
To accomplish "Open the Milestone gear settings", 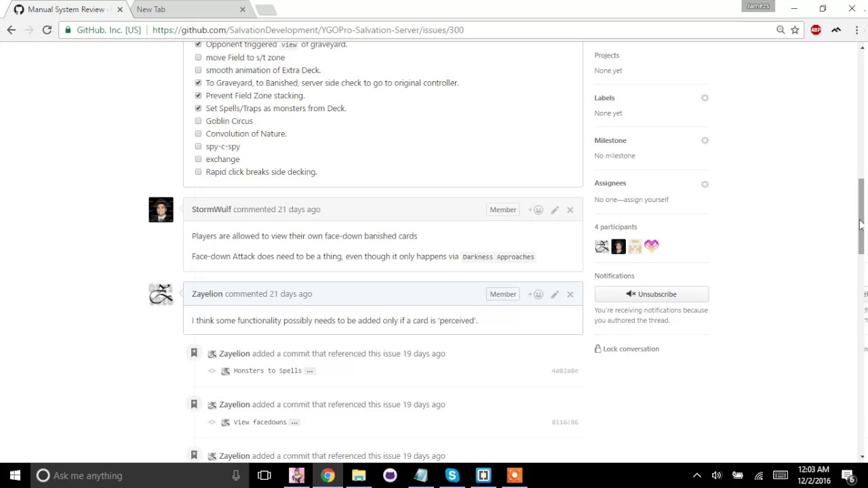I will (x=705, y=140).
